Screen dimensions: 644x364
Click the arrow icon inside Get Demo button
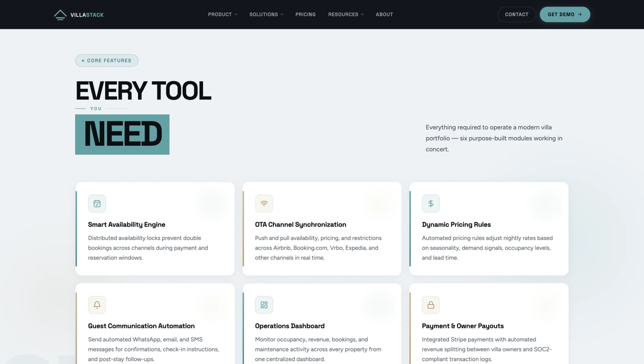[580, 14]
